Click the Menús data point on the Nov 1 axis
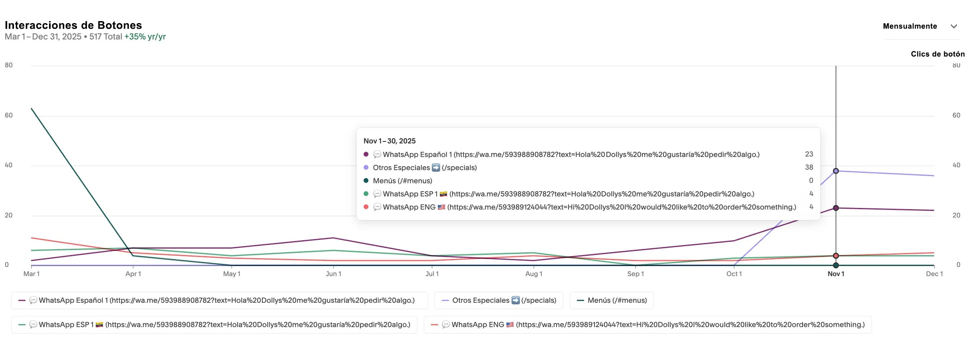Viewport: 980px width, 349px height. point(836,265)
